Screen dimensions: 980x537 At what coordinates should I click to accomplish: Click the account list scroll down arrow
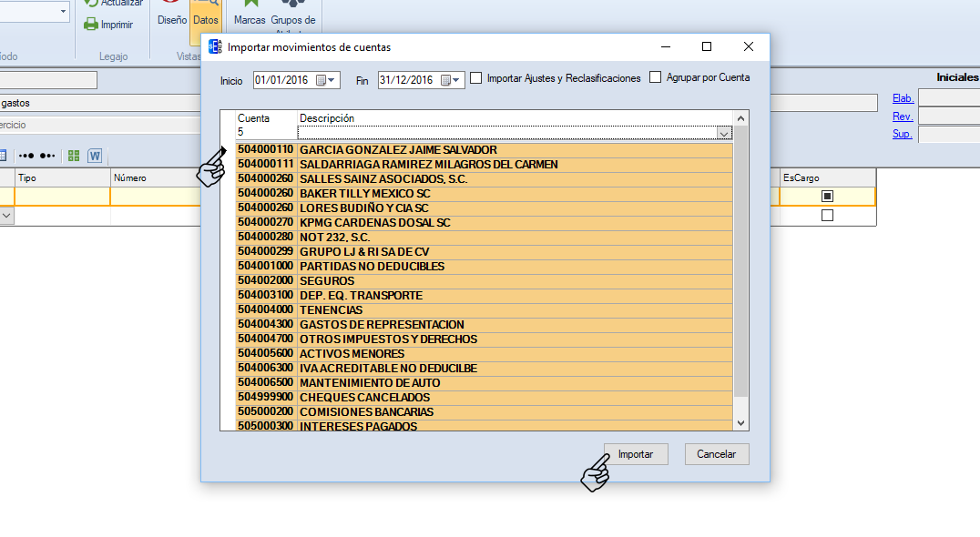[x=740, y=423]
